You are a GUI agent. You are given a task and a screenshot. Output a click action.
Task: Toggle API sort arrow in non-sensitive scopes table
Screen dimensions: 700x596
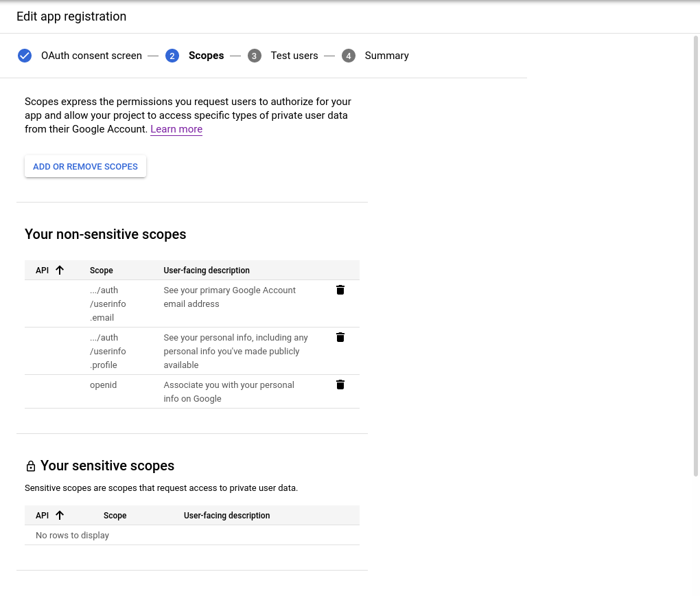click(60, 271)
